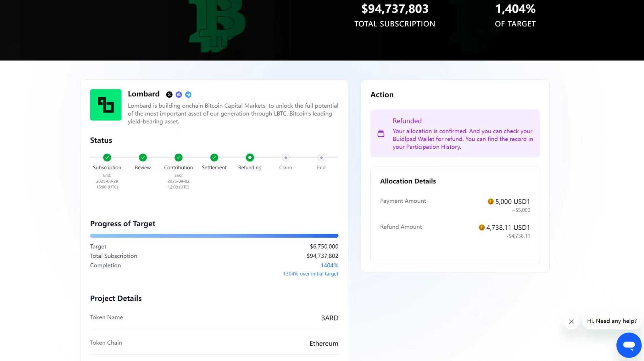
Task: Open Lombard's Telegram icon link
Action: (x=188, y=95)
